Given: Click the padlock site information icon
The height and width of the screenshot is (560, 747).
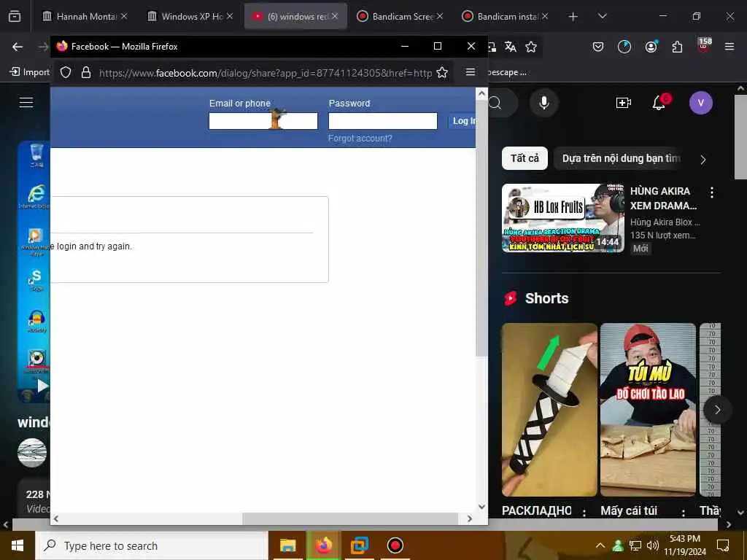Looking at the screenshot, I should click(86, 72).
